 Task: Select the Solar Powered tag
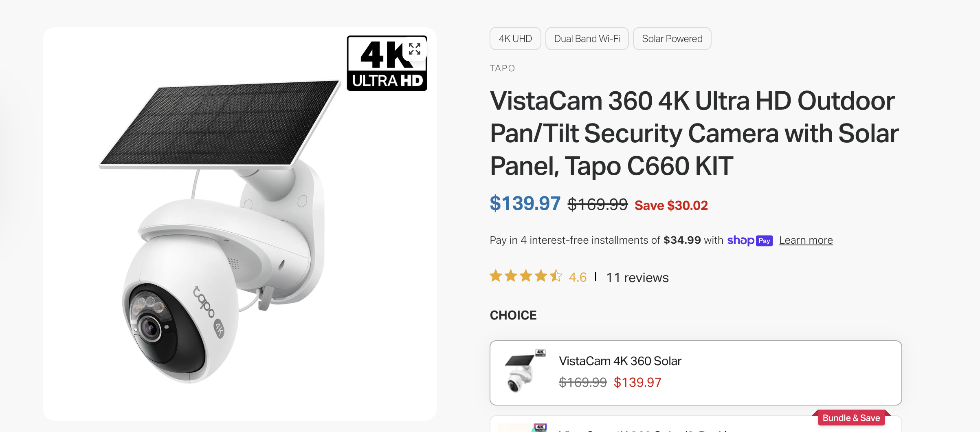pos(672,39)
